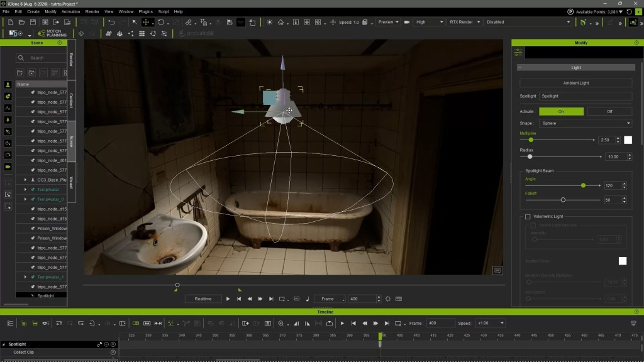
Task: Click the Spotlight Beam Angle slider handle
Action: click(583, 186)
